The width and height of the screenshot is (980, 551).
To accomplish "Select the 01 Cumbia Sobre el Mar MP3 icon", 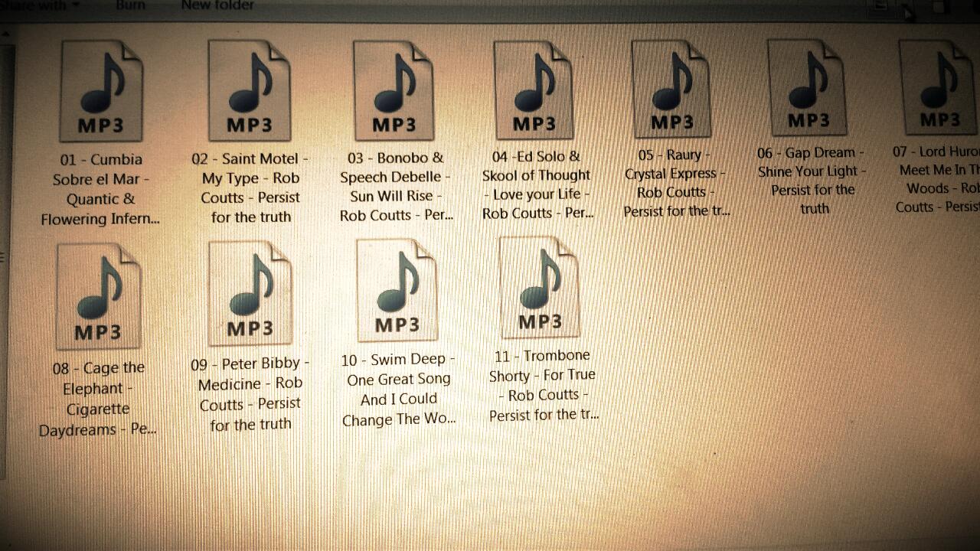I will coord(101,92).
